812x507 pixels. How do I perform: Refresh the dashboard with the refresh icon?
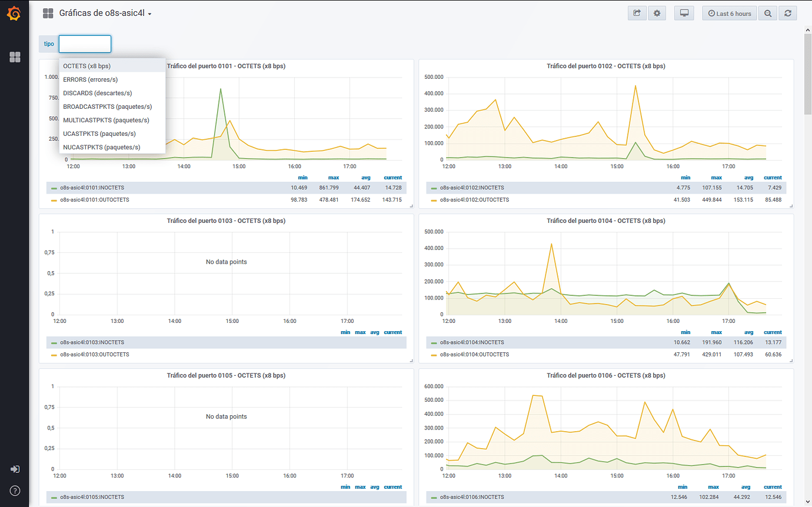coord(788,13)
